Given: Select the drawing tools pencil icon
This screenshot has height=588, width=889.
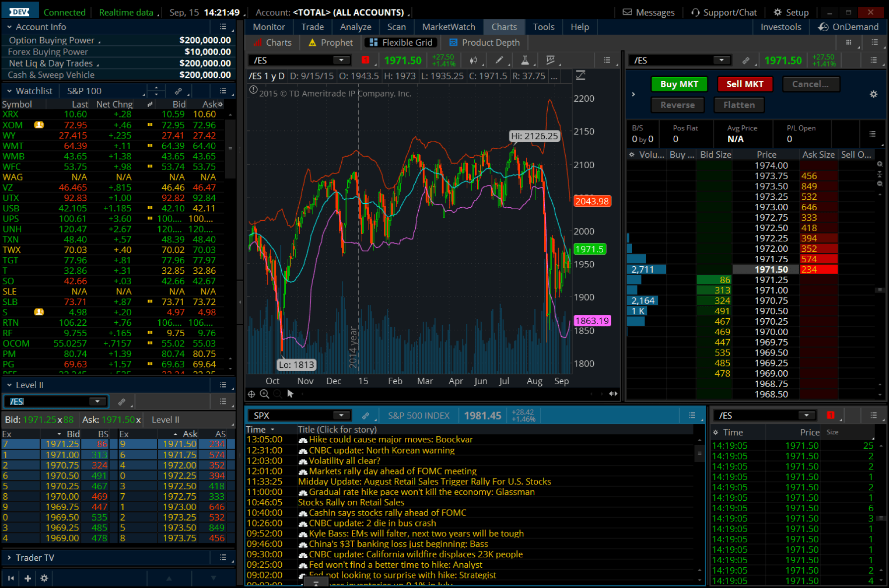Looking at the screenshot, I should [x=499, y=60].
